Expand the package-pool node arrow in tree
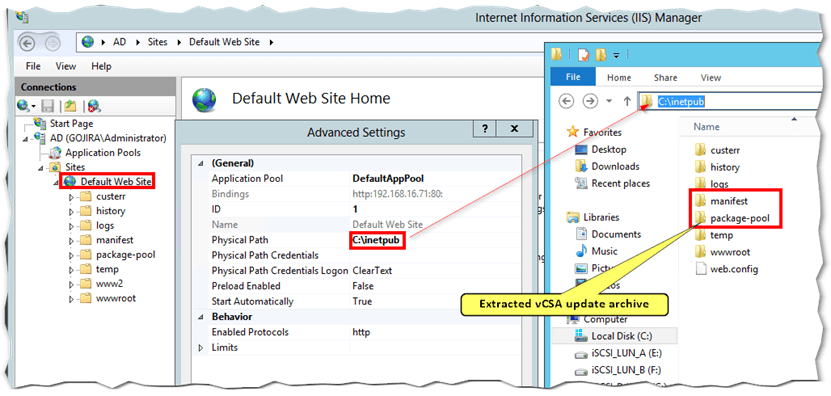Screen dimensions: 831x396 tap(72, 255)
